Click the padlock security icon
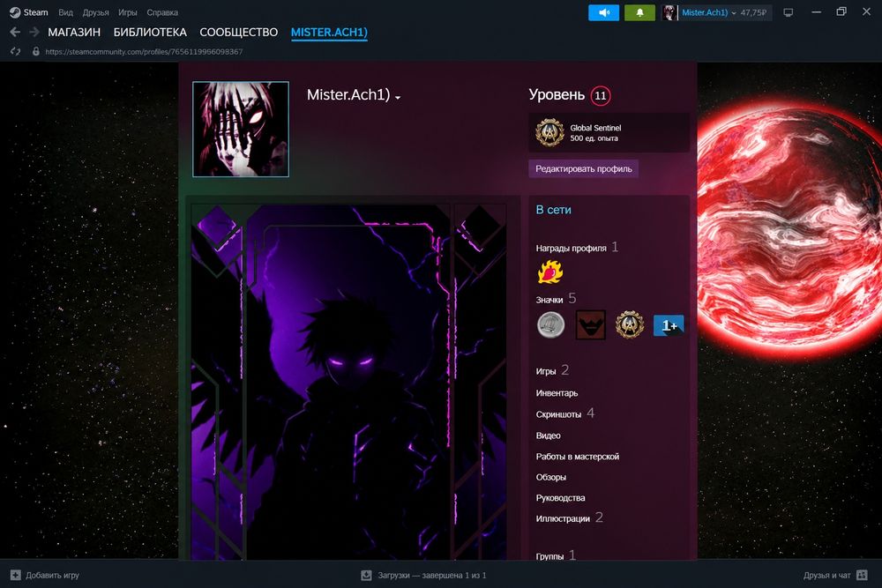Screen dimensions: 882x588 [36, 51]
